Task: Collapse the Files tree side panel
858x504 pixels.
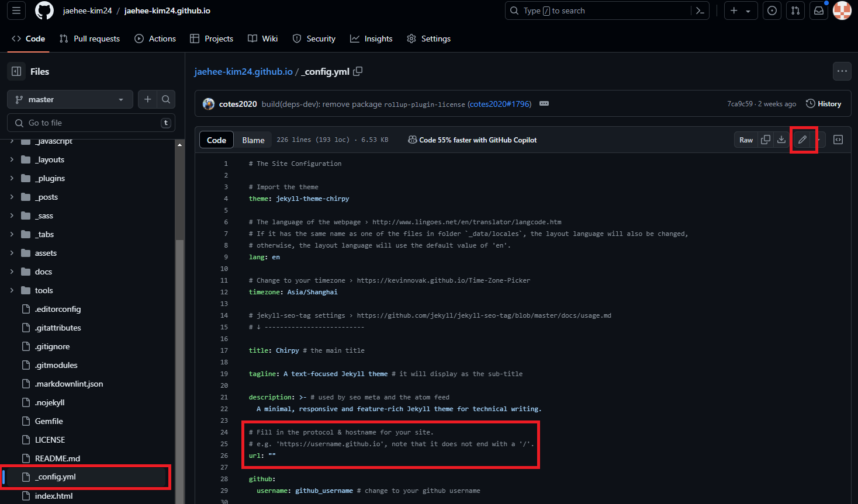Action: click(x=16, y=71)
